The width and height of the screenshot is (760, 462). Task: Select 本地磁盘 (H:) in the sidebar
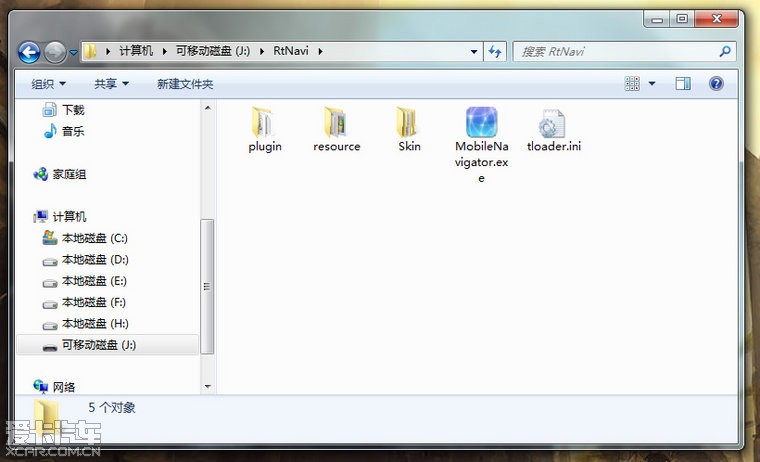(x=85, y=323)
